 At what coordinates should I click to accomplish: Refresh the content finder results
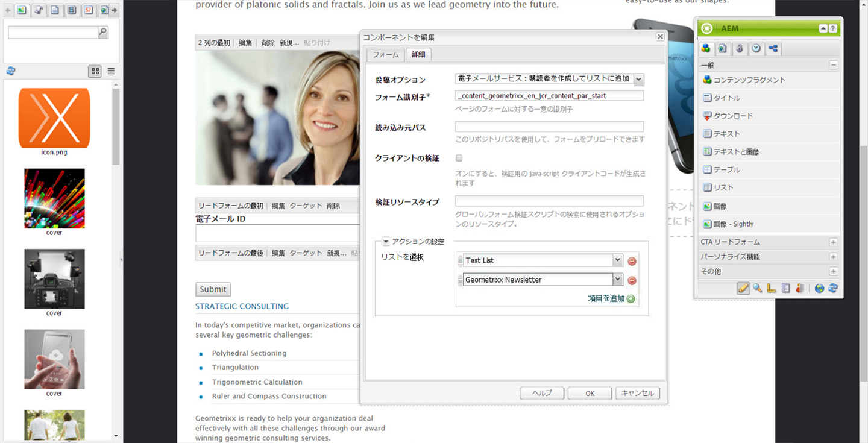[10, 71]
